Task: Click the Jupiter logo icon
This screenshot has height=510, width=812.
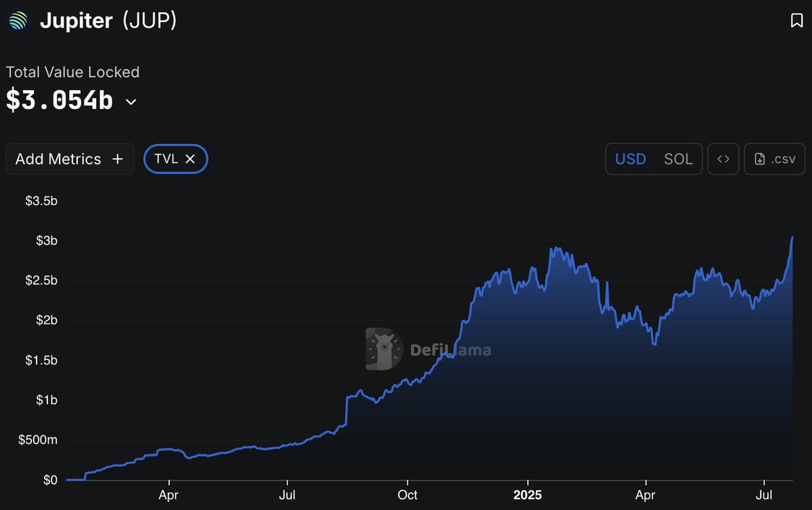Action: pyautogui.click(x=18, y=20)
